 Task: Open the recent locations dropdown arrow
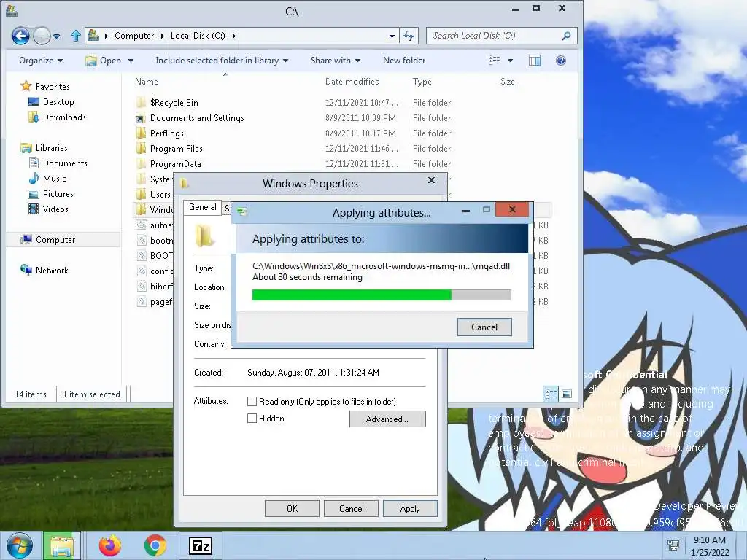point(57,36)
